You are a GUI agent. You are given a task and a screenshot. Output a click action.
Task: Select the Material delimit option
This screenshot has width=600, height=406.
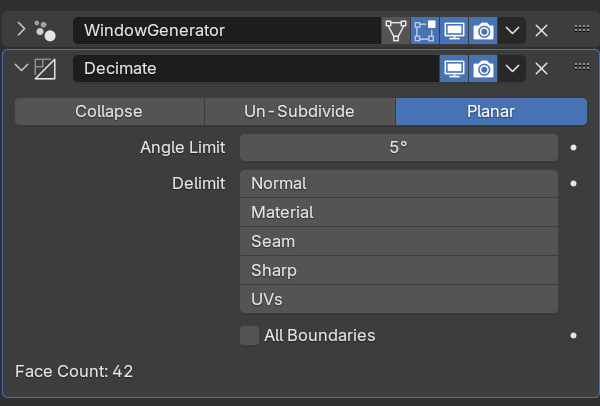(399, 212)
